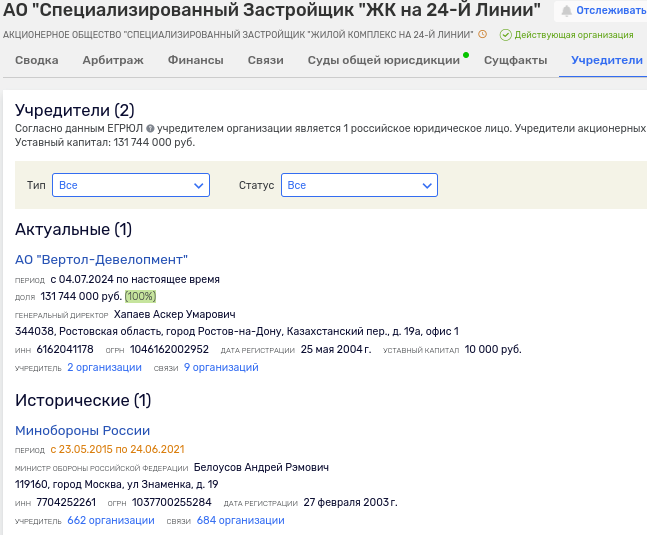Click director name 'Хапаев Аскер Умарович'

[x=175, y=314]
